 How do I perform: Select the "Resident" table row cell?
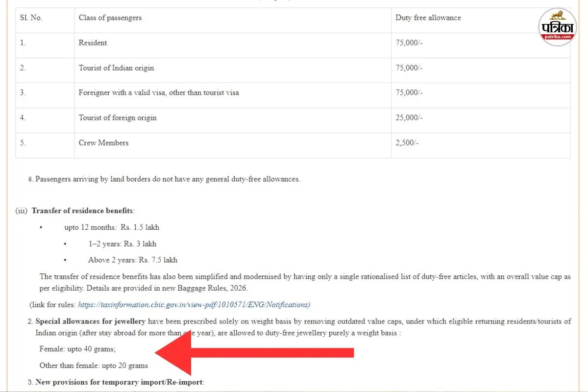[x=93, y=43]
